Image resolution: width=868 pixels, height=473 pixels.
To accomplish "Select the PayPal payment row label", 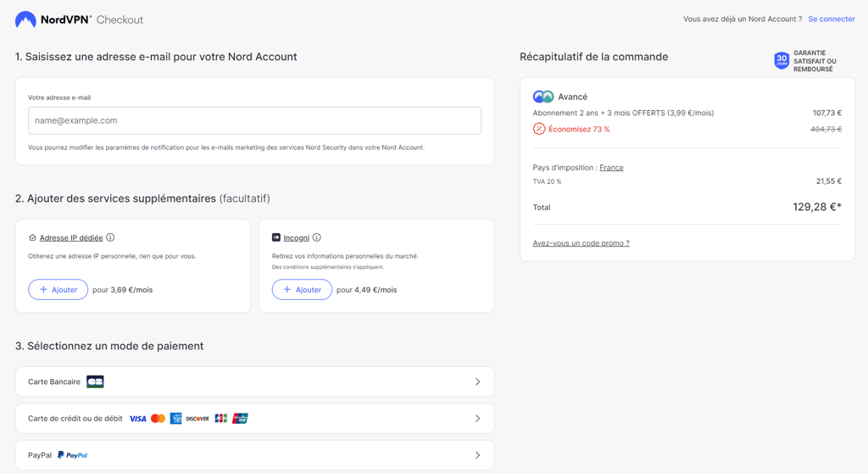I will point(40,455).
